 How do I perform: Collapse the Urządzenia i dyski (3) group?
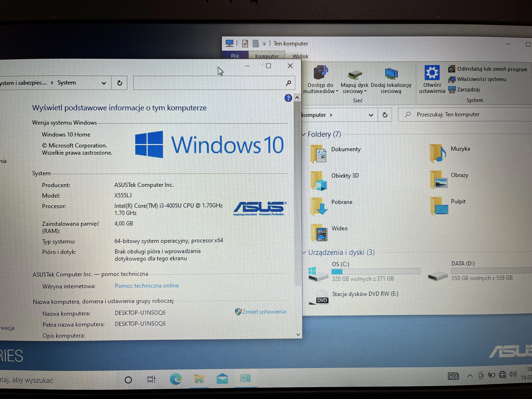click(x=304, y=252)
